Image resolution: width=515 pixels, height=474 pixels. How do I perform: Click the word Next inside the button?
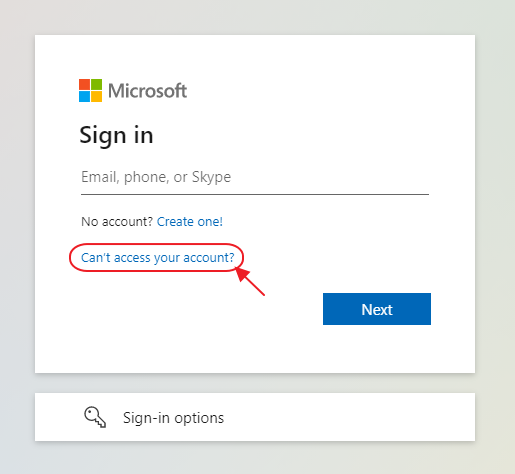[377, 310]
